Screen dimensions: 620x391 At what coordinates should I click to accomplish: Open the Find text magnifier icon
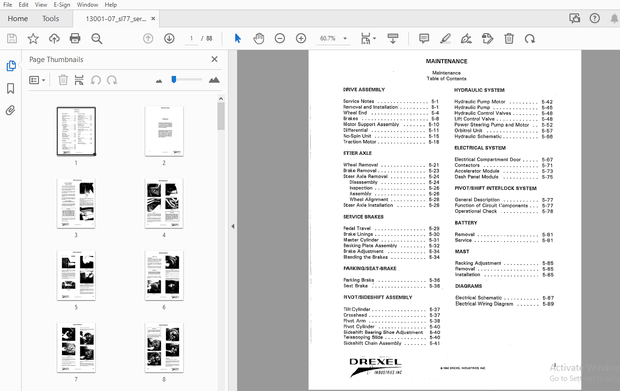pos(97,38)
